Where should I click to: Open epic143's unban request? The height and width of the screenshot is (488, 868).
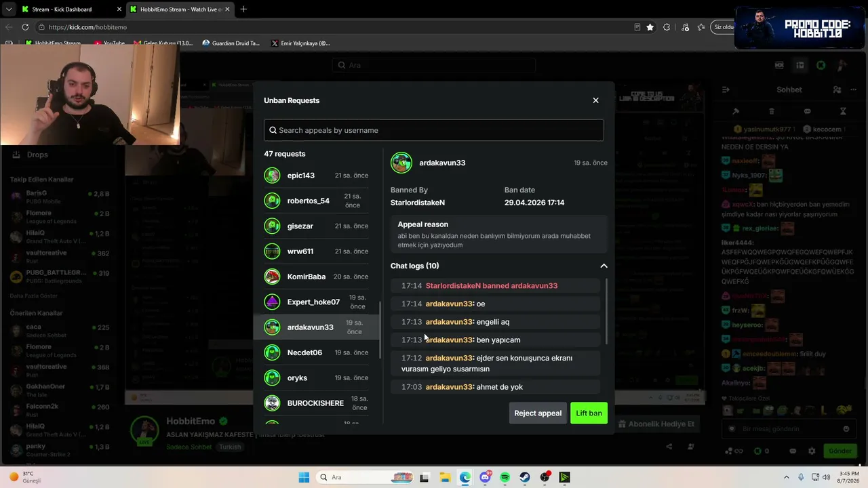click(316, 176)
